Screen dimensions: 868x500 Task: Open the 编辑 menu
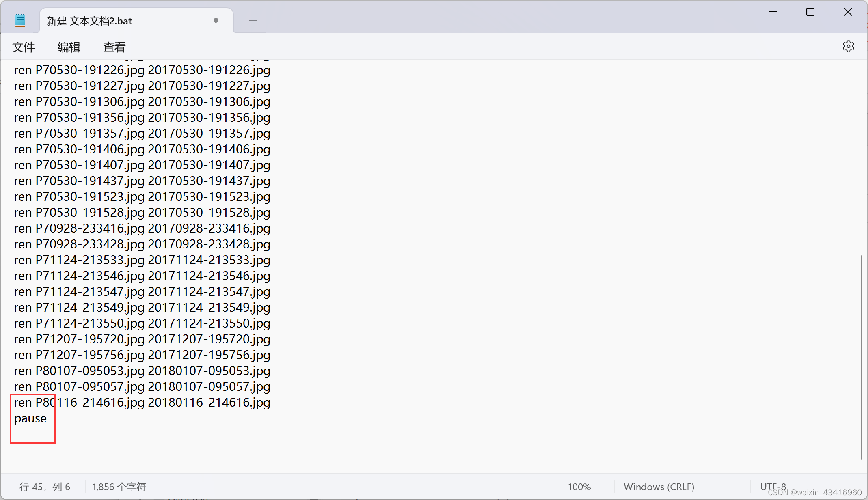pos(69,47)
